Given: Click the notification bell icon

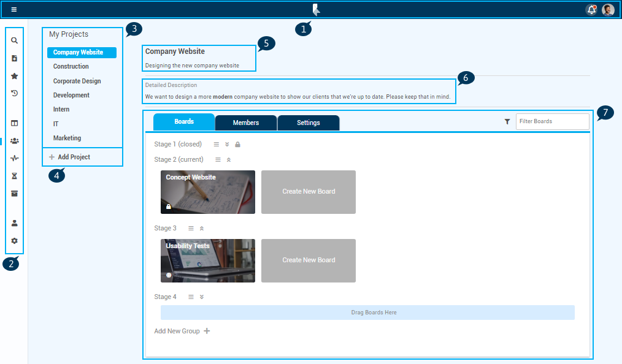Looking at the screenshot, I should (591, 10).
